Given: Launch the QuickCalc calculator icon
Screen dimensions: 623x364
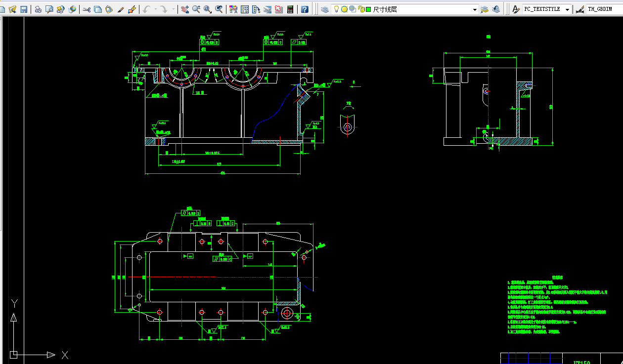Looking at the screenshot, I should (290, 9).
